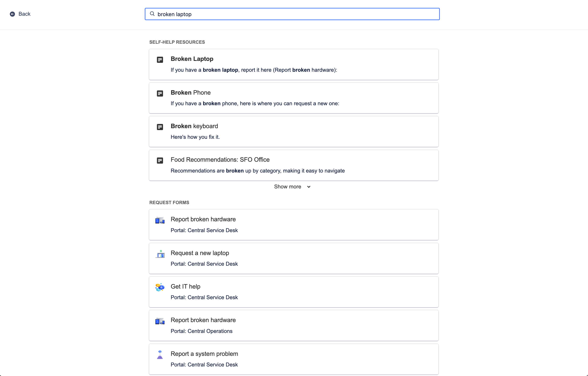Click the article icon beside Food Recommendations

(160, 160)
